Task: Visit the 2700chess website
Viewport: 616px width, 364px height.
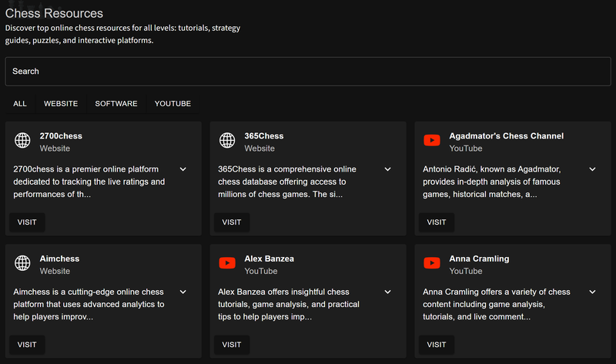Action: pyautogui.click(x=27, y=222)
